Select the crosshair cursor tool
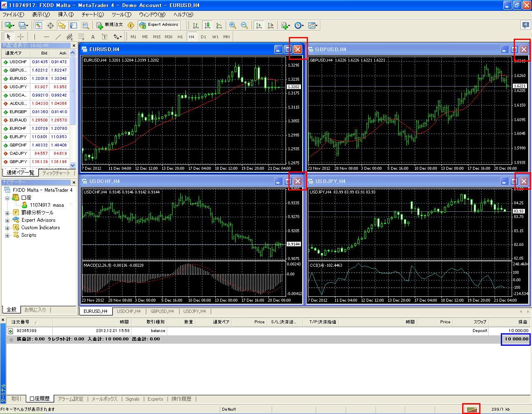532x414 pixels. (x=20, y=37)
